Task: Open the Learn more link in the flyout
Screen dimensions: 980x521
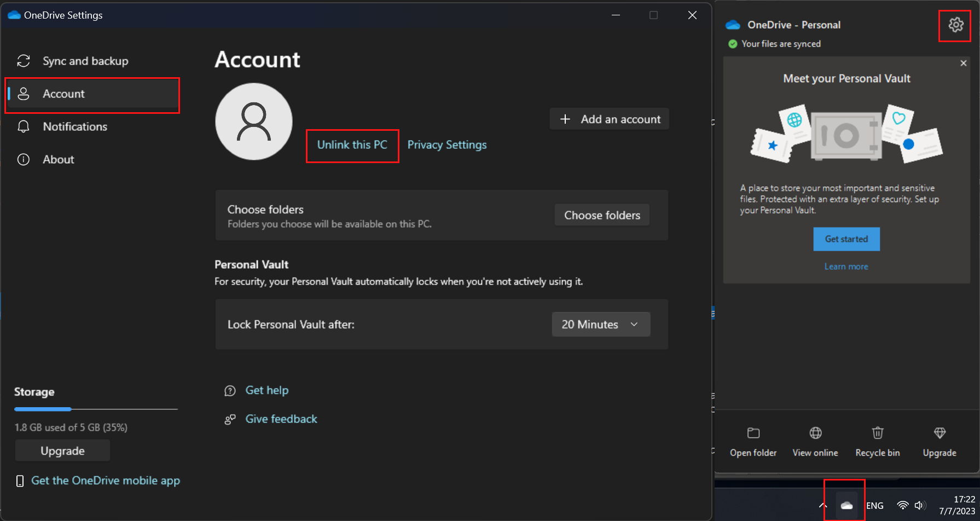Action: click(846, 267)
